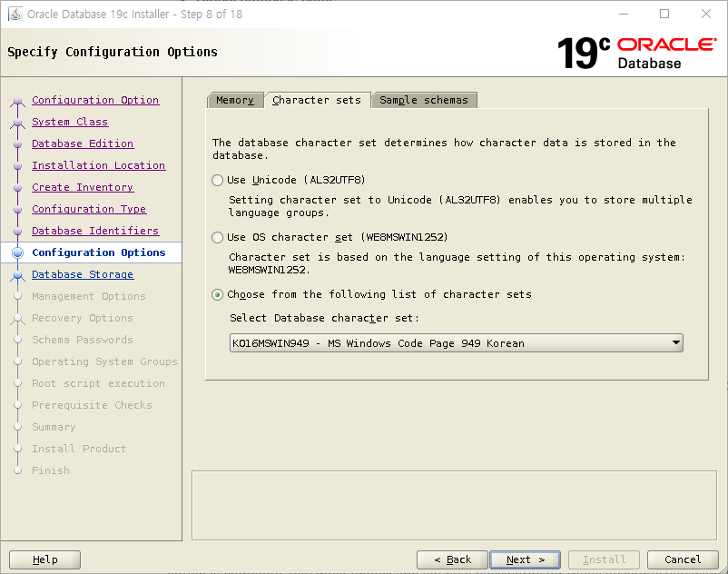Click the Back button
This screenshot has height=574, width=728.
point(452,559)
